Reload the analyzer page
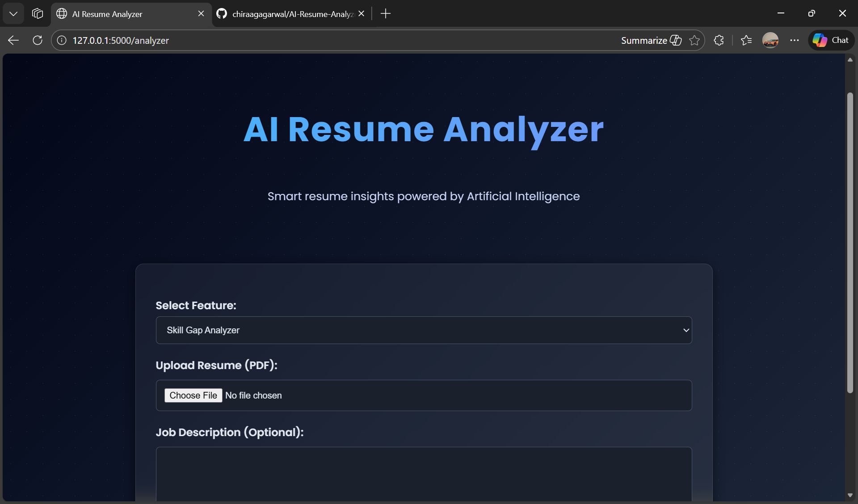Viewport: 858px width, 504px height. (38, 40)
